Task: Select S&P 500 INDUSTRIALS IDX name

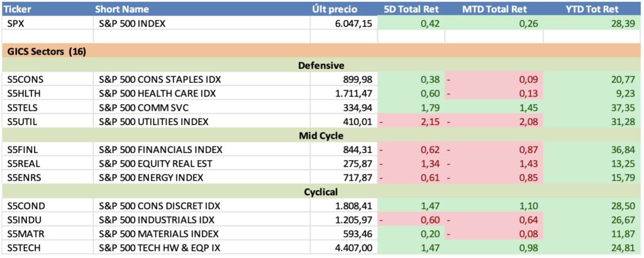Action: (x=157, y=220)
